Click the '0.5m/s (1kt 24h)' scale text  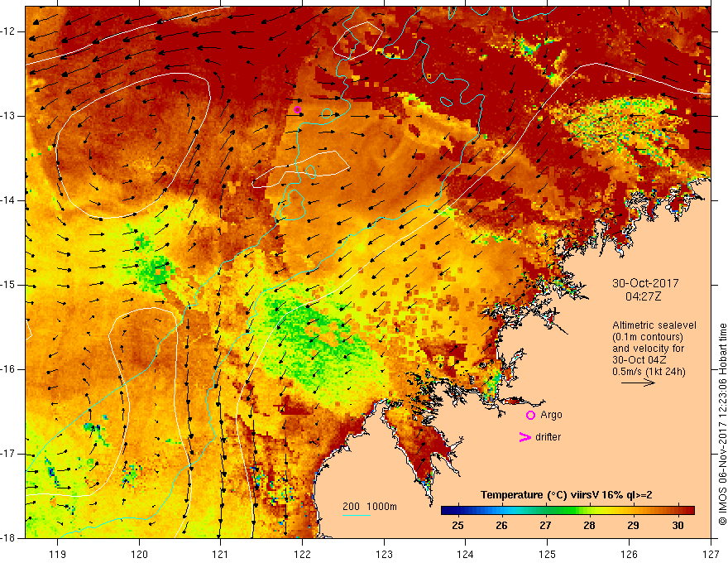(x=649, y=371)
